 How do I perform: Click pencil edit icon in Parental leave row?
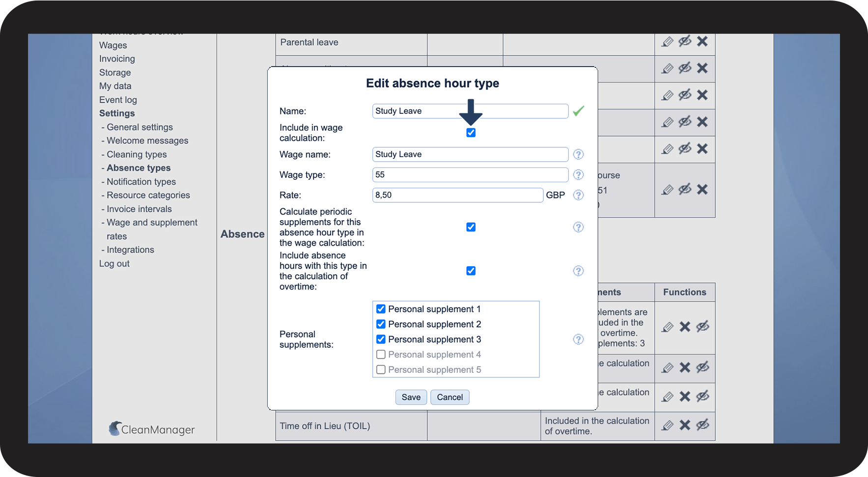tap(667, 42)
